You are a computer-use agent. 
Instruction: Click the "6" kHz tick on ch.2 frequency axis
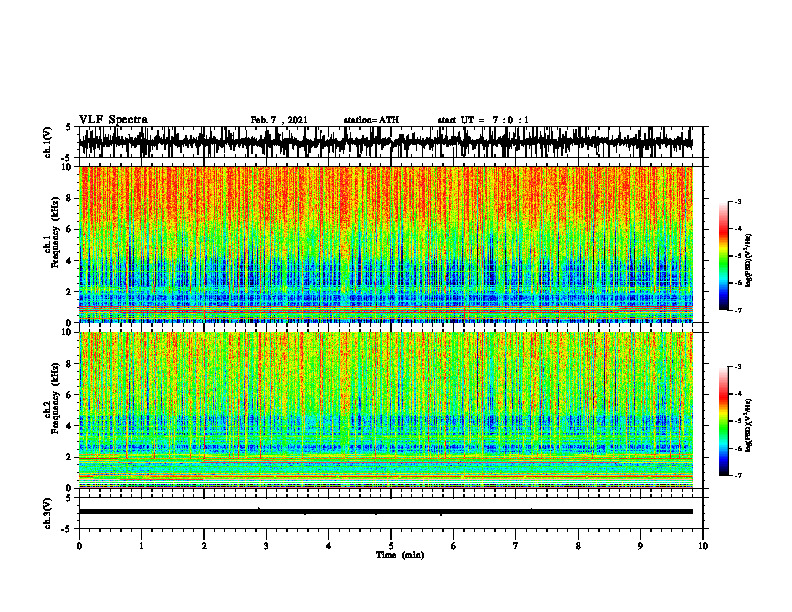(x=69, y=395)
